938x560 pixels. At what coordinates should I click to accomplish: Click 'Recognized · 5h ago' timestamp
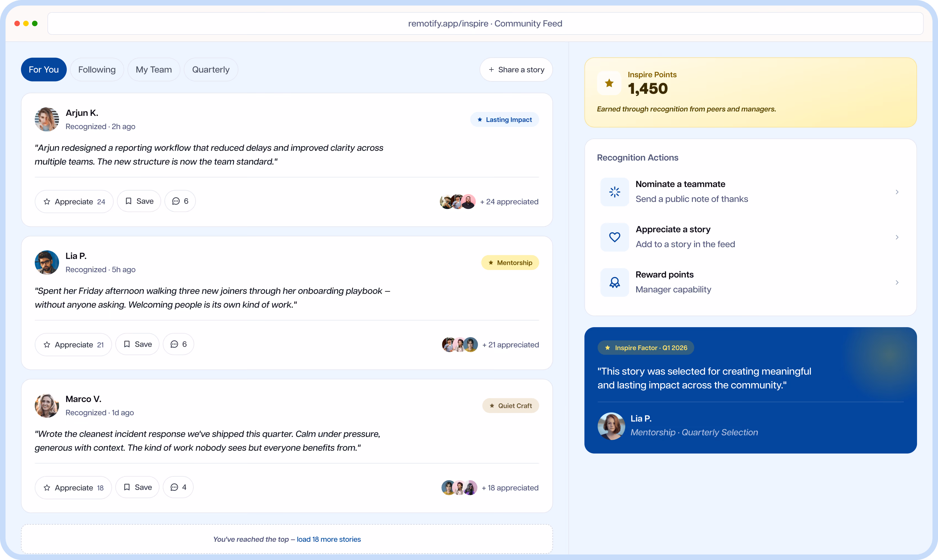(x=100, y=270)
